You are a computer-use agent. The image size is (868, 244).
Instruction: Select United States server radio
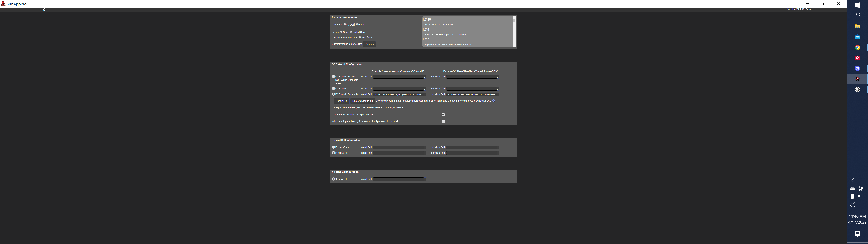click(x=351, y=32)
